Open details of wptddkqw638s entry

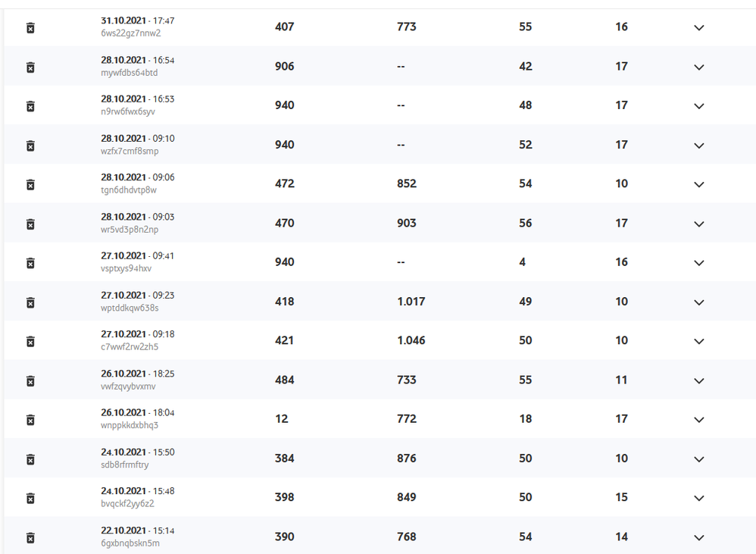[698, 302]
